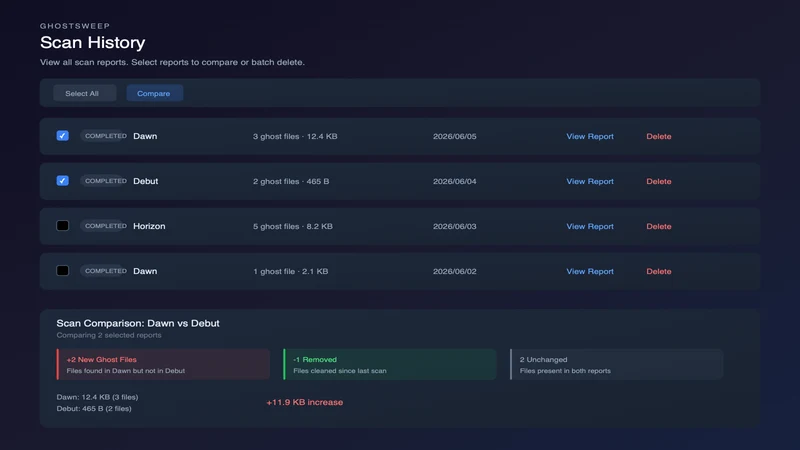800x450 pixels.
Task: Click '5 ghost files · 8.2 KB' text
Action: click(x=293, y=226)
